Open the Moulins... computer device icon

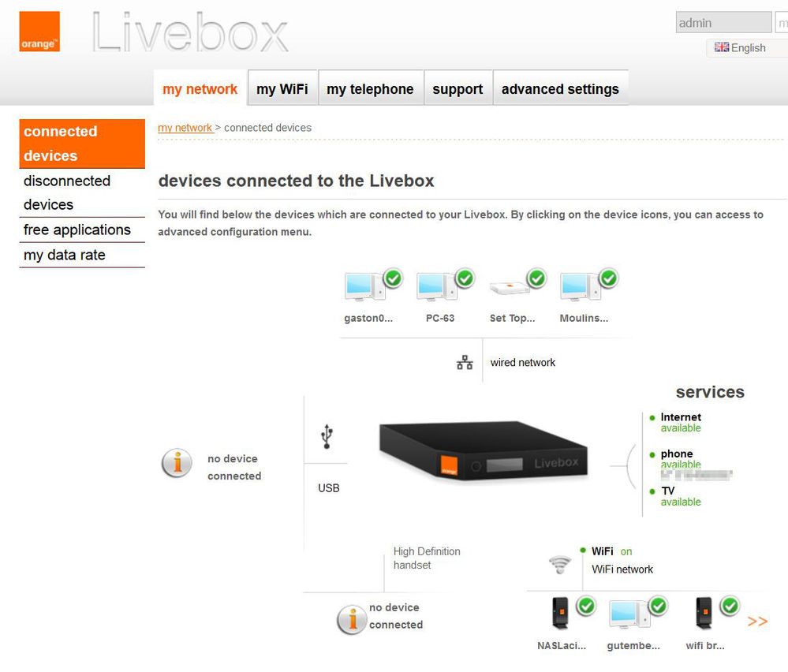(581, 286)
